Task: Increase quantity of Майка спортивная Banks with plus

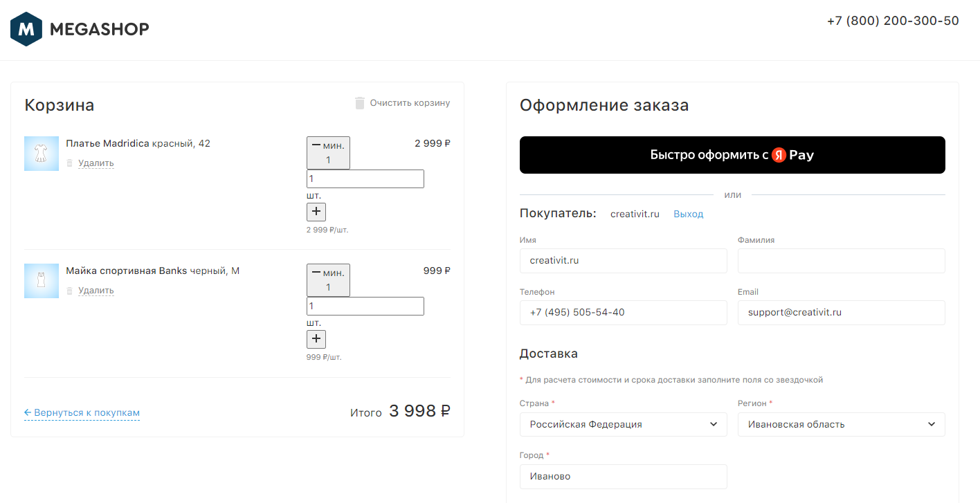Action: point(316,339)
